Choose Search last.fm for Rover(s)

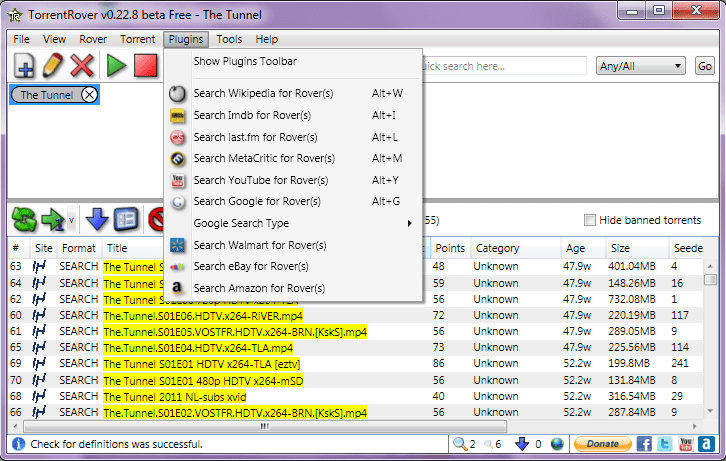pyautogui.click(x=293, y=137)
